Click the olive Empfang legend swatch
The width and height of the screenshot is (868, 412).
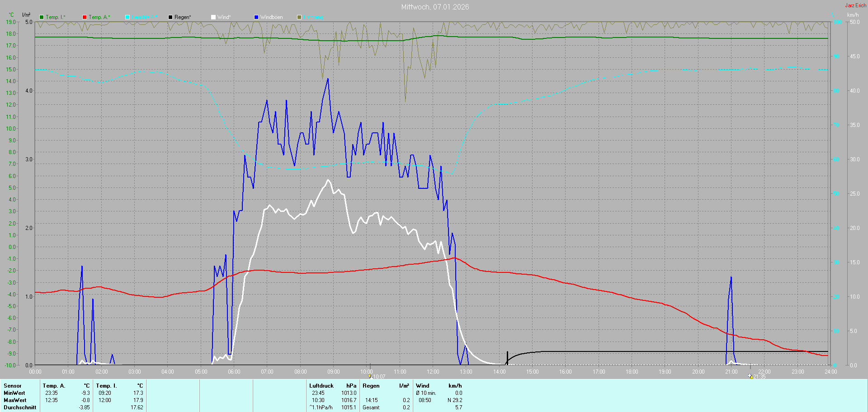point(299,17)
